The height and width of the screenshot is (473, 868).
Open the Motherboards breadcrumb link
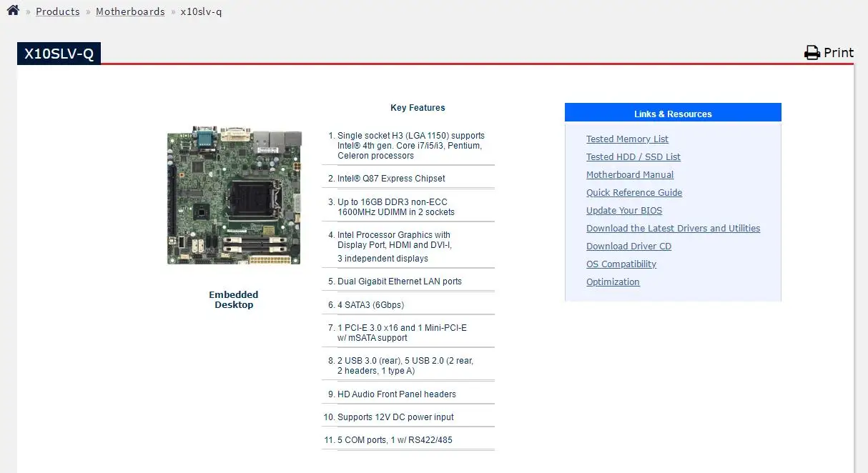(130, 11)
